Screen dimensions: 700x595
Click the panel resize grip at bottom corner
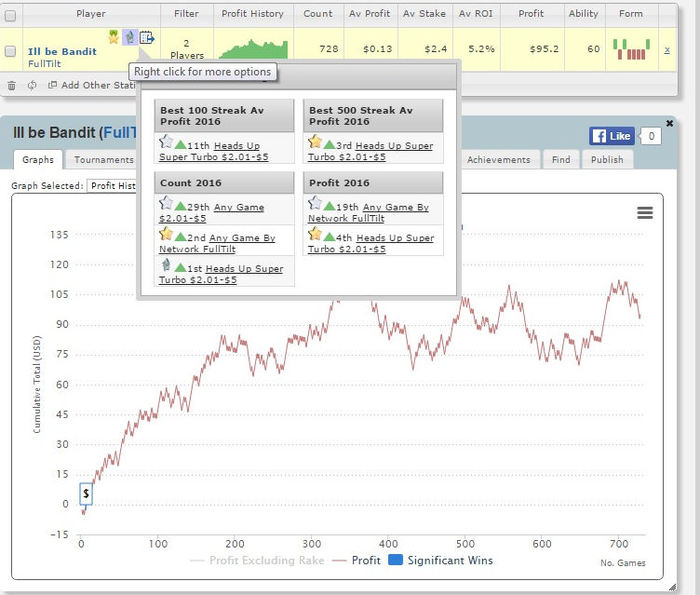(x=672, y=587)
